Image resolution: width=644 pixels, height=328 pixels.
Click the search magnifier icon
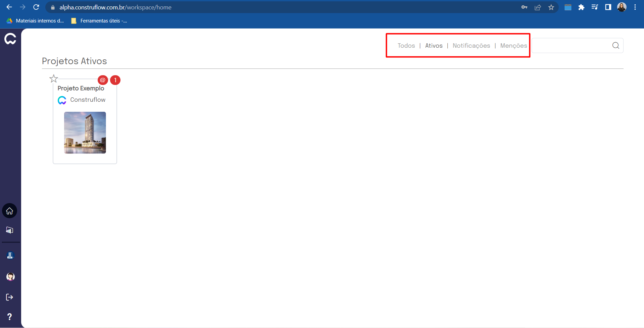point(615,46)
